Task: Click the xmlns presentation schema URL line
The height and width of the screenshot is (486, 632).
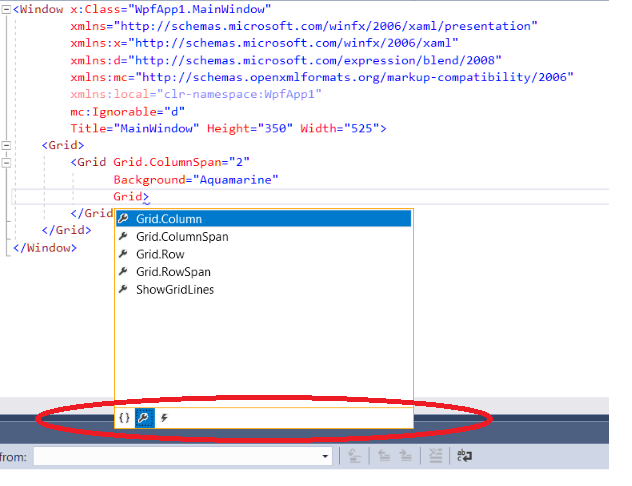Action: pos(304,27)
